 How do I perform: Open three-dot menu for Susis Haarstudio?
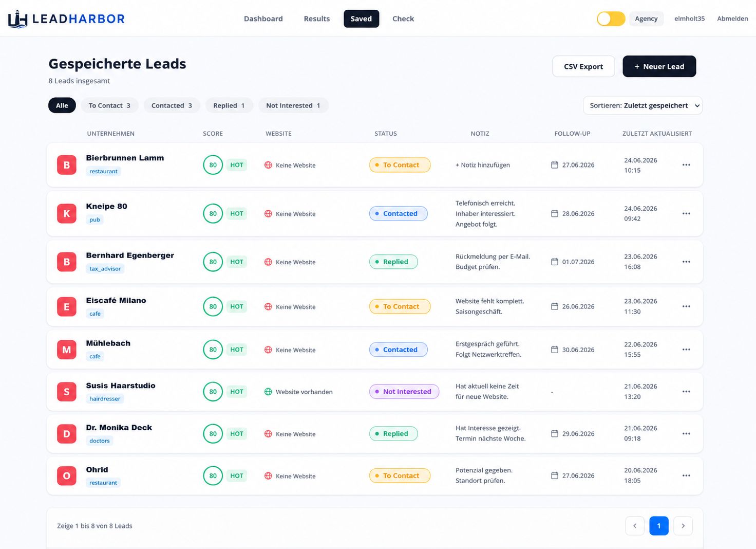(x=686, y=392)
